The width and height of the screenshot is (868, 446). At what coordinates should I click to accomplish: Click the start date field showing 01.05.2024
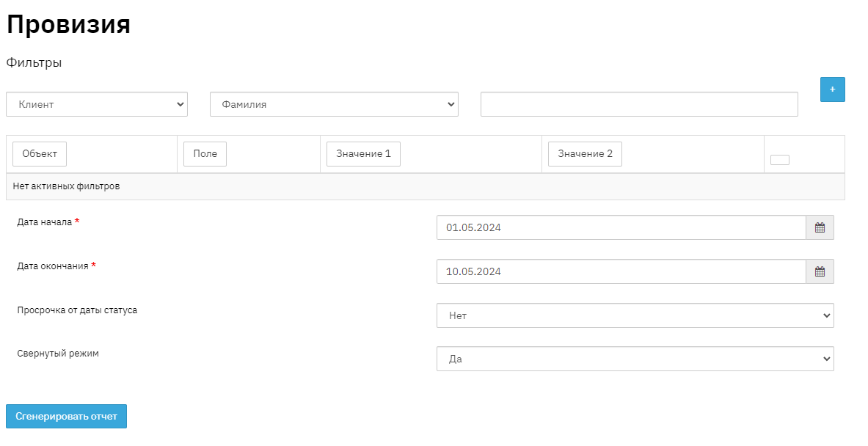[x=621, y=227]
